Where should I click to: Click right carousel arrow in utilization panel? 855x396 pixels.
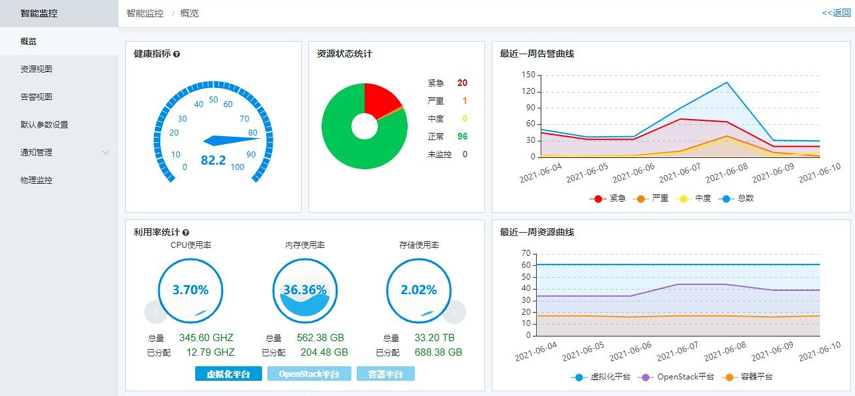pos(454,312)
